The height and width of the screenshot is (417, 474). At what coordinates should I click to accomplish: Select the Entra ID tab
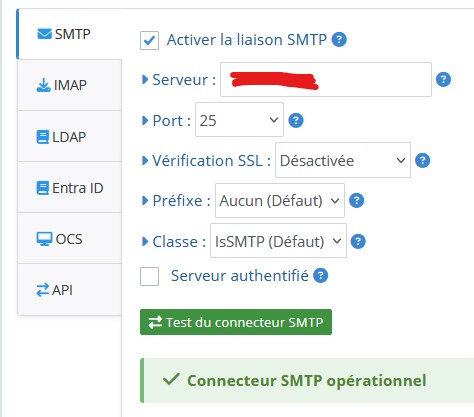[69, 188]
